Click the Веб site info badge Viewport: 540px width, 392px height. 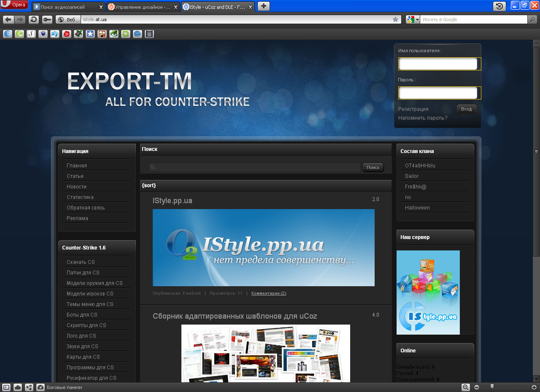point(67,19)
